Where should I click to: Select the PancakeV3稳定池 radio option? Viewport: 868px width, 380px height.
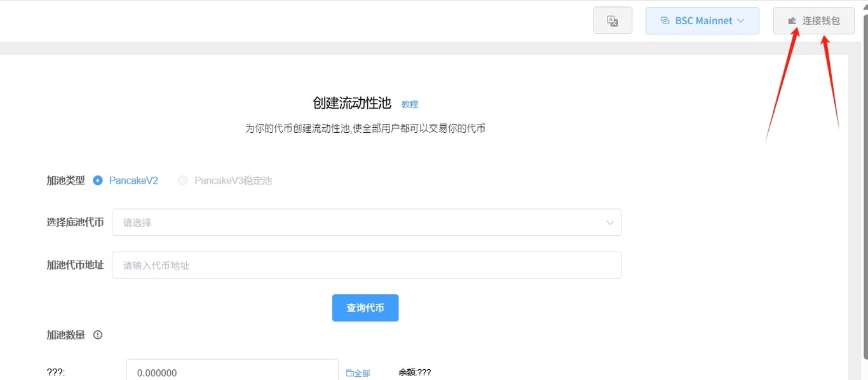click(x=183, y=180)
